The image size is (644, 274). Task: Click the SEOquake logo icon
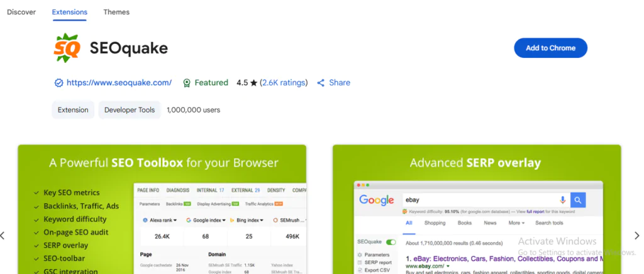pos(67,49)
